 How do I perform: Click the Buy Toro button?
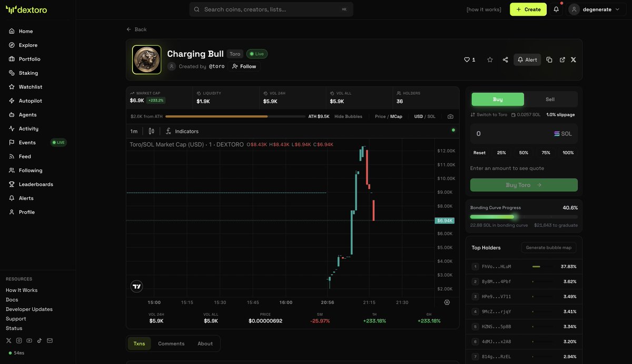coord(524,185)
